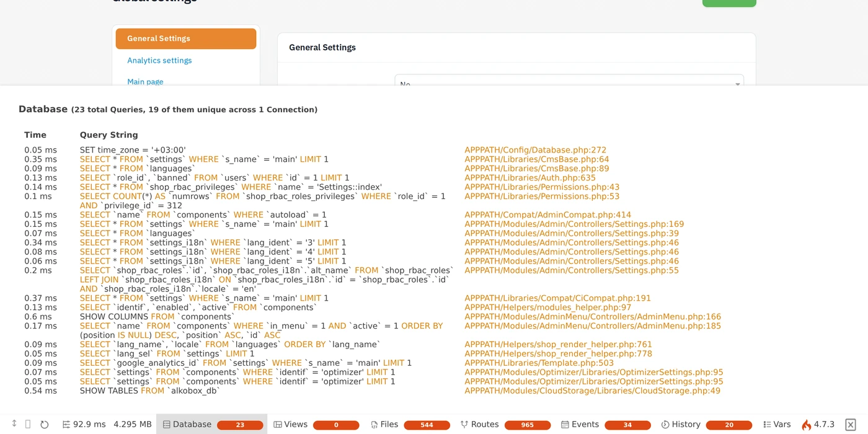Select General Settings in sidebar
The image size is (868, 434).
point(186,38)
